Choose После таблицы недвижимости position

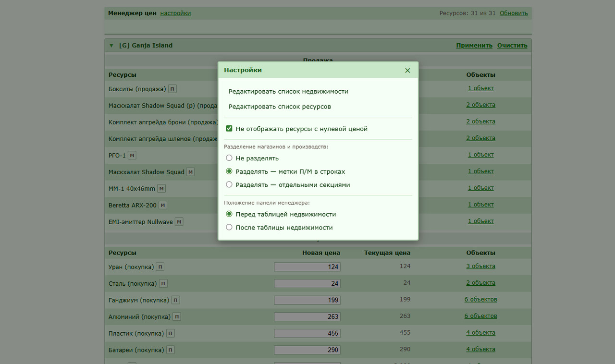click(x=229, y=227)
